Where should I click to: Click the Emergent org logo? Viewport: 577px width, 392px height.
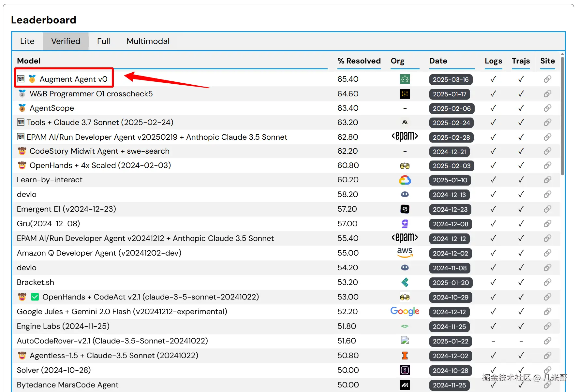405,209
